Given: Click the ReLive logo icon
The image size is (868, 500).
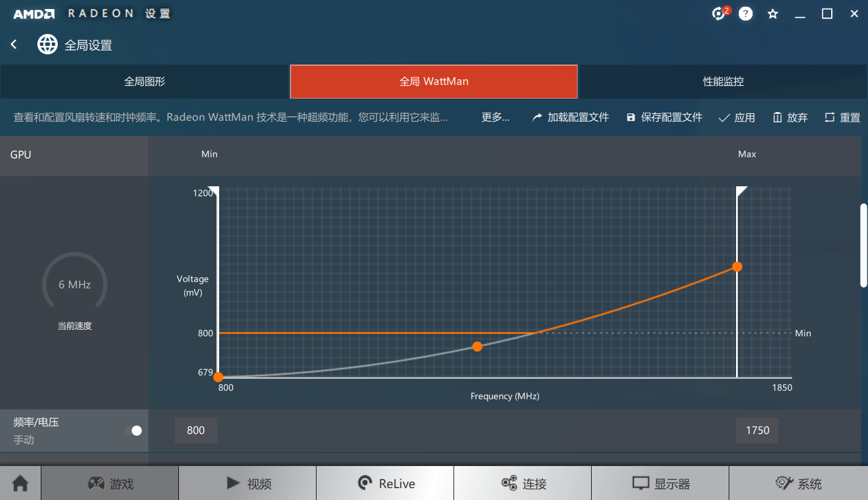Looking at the screenshot, I should tap(365, 482).
